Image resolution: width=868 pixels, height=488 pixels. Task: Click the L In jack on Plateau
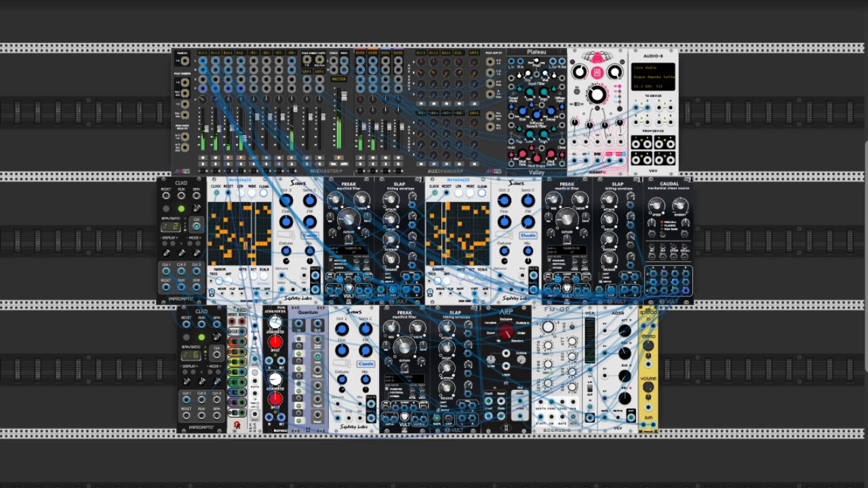511,62
